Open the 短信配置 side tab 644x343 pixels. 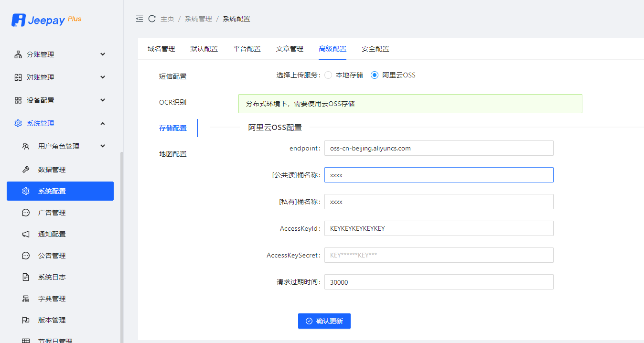pos(172,76)
